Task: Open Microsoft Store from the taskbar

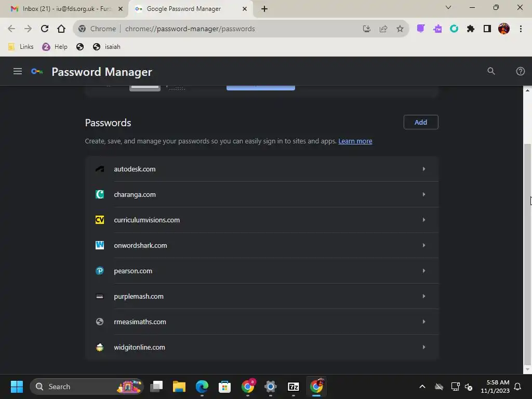Action: [x=224, y=387]
